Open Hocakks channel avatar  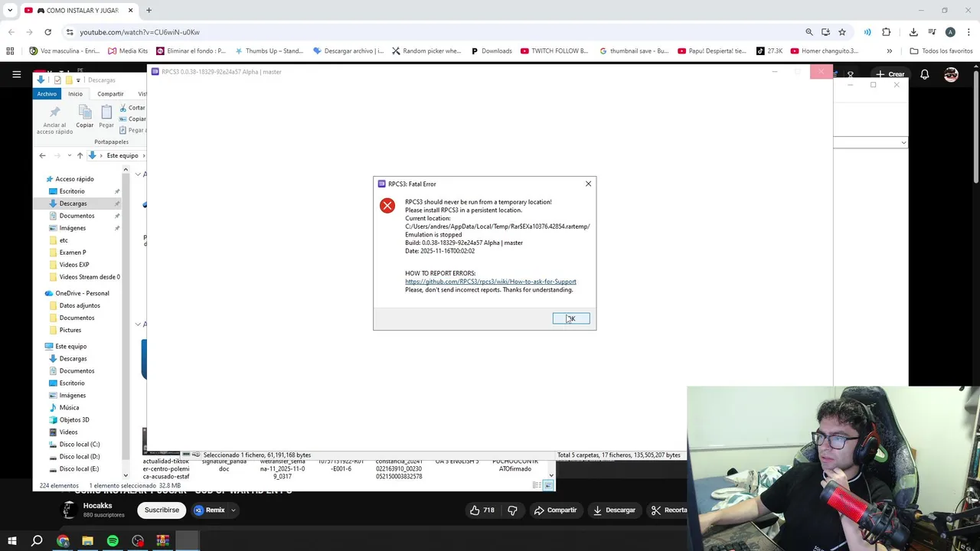coord(69,510)
